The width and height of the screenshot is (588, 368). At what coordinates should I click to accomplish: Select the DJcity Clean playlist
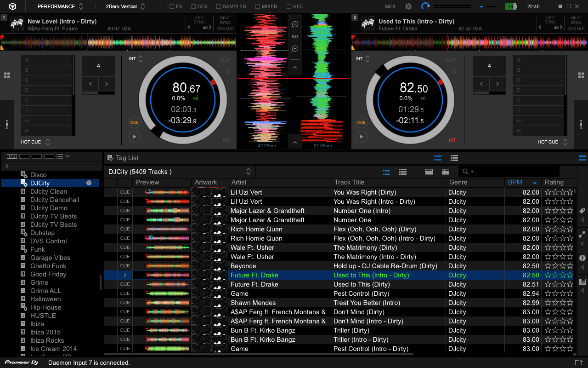coord(49,191)
